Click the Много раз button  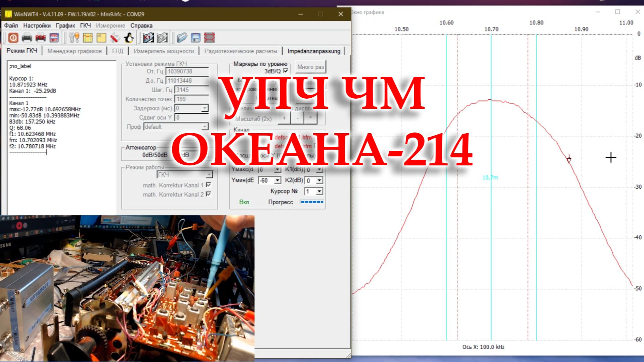tap(310, 67)
